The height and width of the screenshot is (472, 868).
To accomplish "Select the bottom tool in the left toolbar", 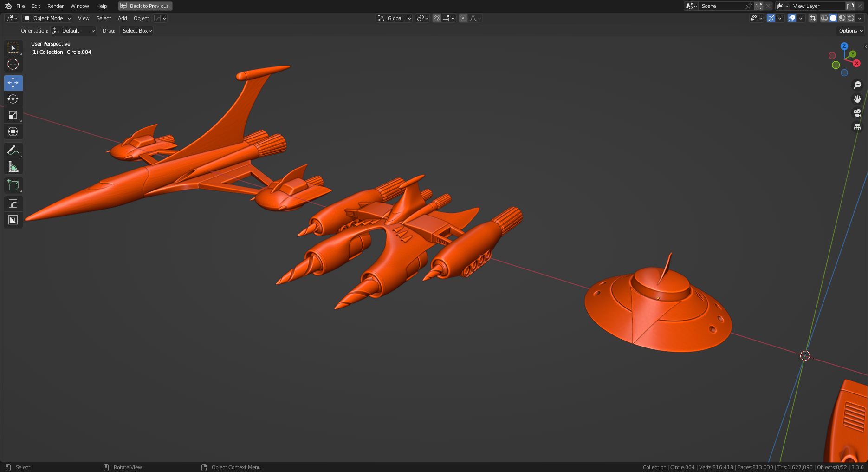I will tap(13, 220).
